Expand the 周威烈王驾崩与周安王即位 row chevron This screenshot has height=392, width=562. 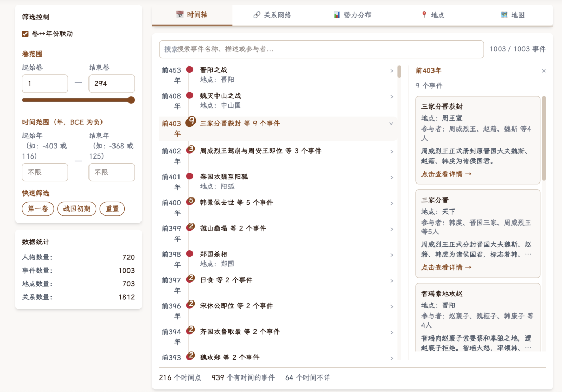coord(392,152)
